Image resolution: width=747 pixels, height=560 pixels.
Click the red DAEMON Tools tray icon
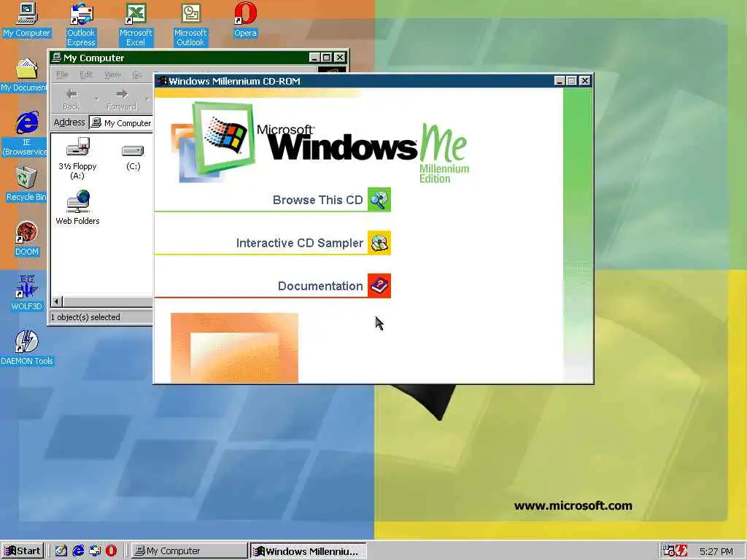click(x=682, y=551)
